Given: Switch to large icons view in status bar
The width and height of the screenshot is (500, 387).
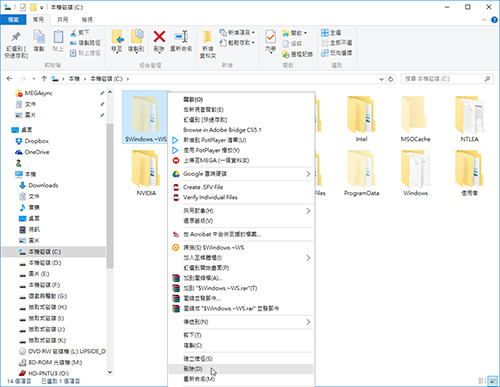Looking at the screenshot, I should click(x=492, y=381).
